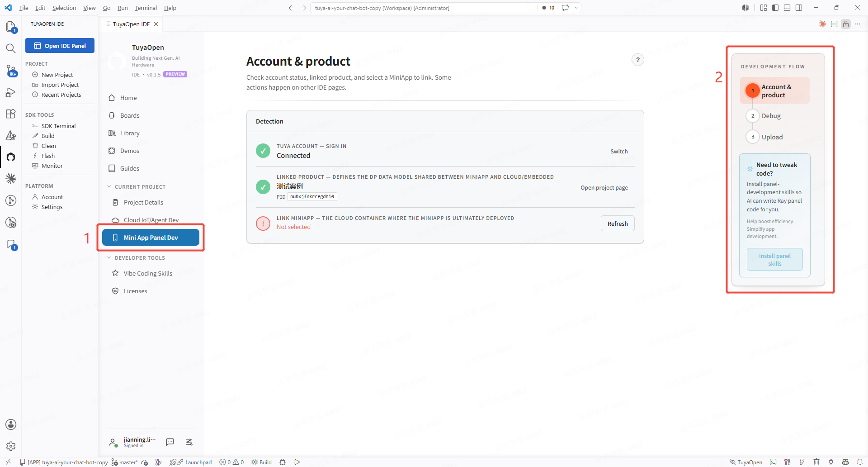Click Refresh for Link MiniApp
Viewport: 868px width, 467px height.
(x=618, y=224)
